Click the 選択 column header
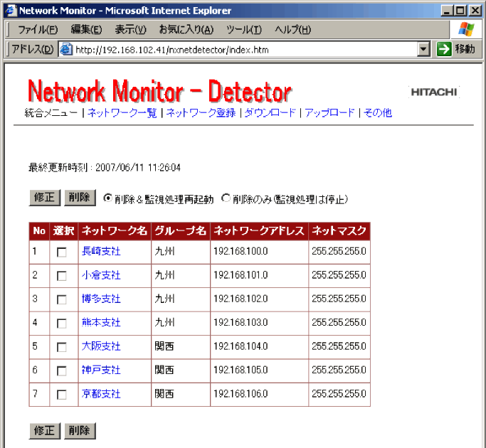The height and width of the screenshot is (448, 486). [63, 231]
